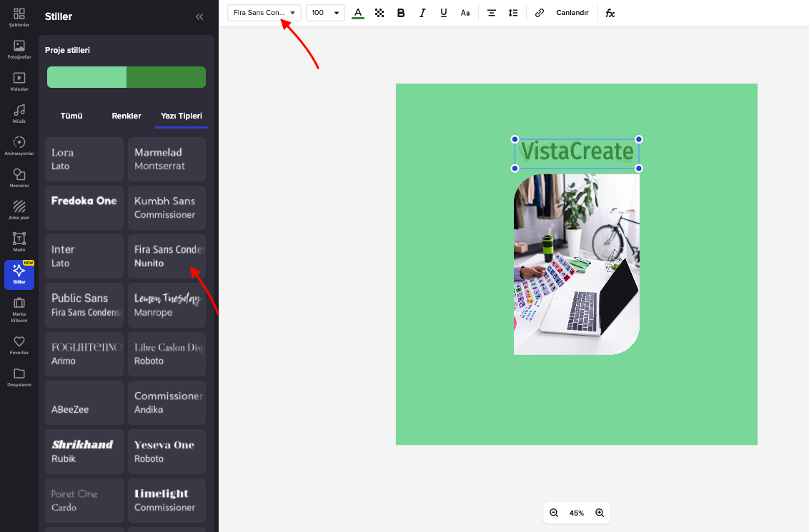Apply the Commissioner Andika font pair
Image resolution: width=809 pixels, height=532 pixels.
point(167,403)
